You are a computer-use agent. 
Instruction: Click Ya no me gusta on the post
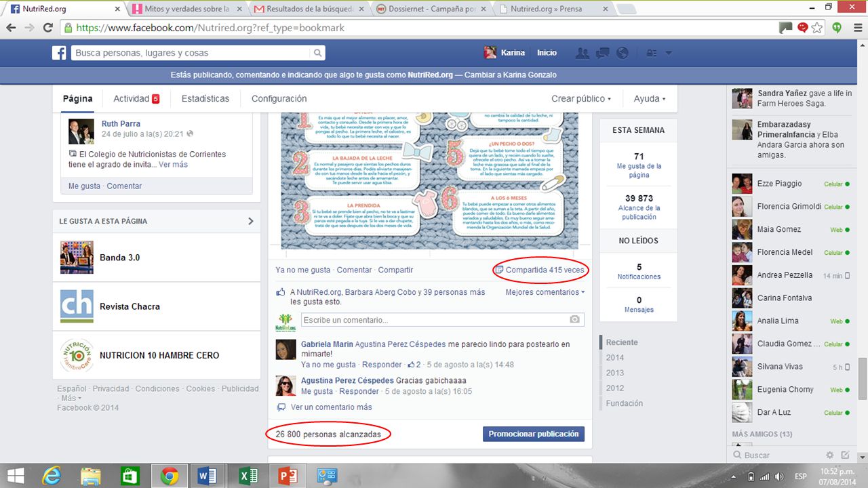click(x=302, y=270)
